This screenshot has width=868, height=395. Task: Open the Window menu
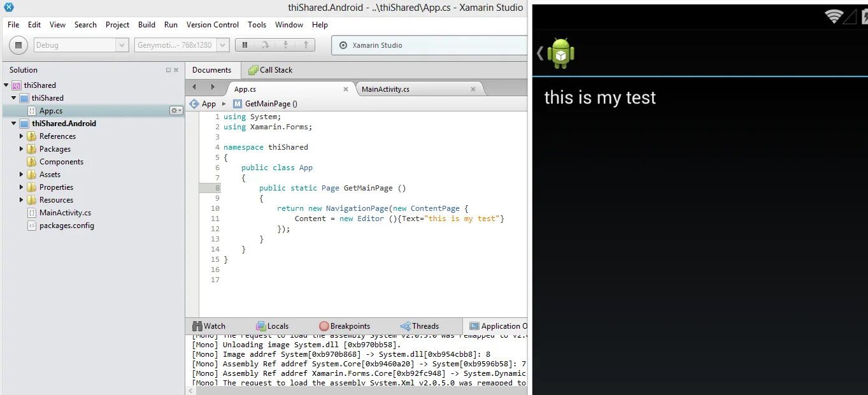(289, 25)
